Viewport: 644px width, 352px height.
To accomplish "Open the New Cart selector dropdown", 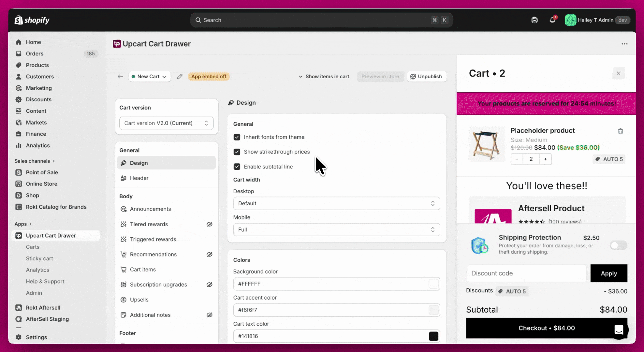I will point(150,77).
